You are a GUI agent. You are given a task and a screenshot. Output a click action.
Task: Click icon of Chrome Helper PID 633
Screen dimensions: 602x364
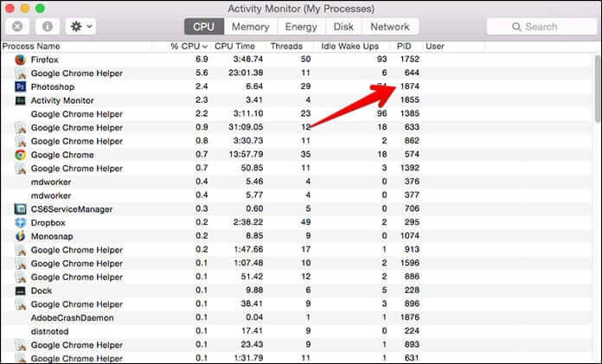click(20, 127)
